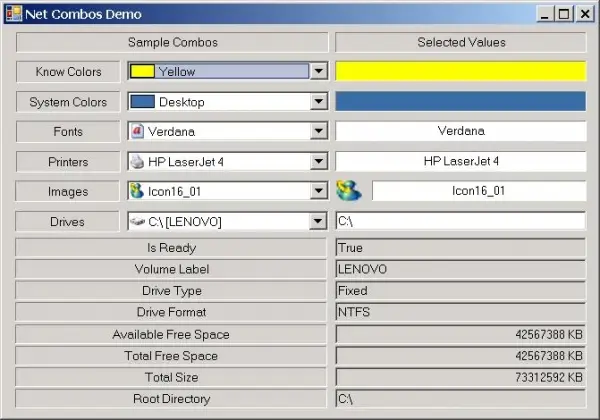Click the Is Ready label
This screenshot has height=420, width=600.
click(x=171, y=247)
